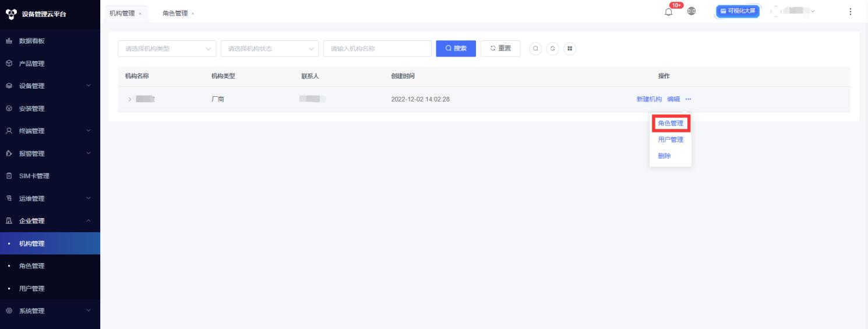
Task: Click the 机构名称 column header
Action: (137, 76)
